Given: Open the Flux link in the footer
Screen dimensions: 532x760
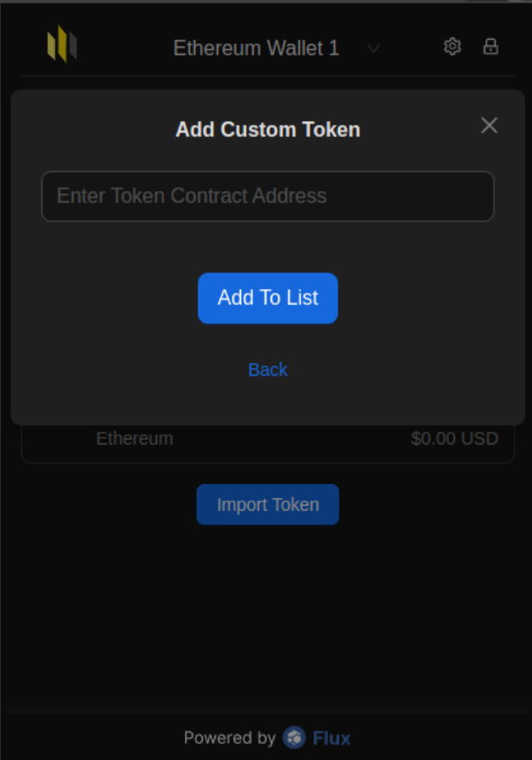Looking at the screenshot, I should [331, 738].
